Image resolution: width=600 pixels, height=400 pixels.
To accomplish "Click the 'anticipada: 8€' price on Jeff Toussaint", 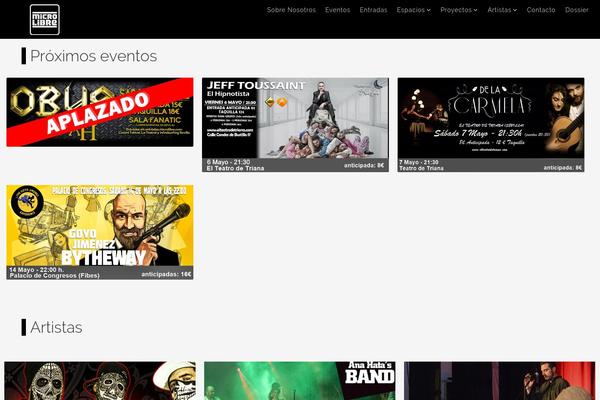I will click(364, 165).
